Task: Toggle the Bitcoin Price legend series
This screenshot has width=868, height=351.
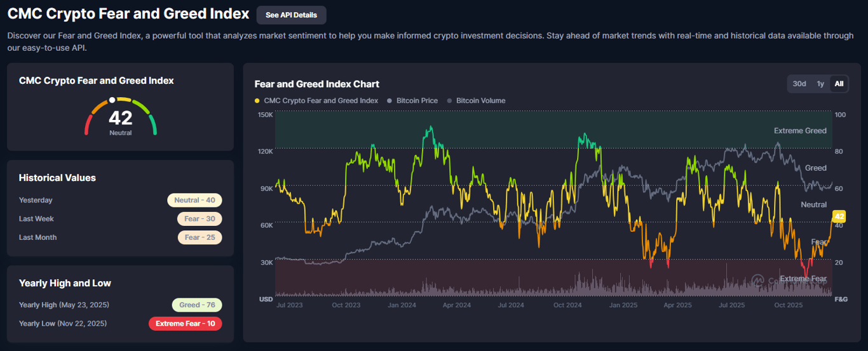Action: pyautogui.click(x=413, y=100)
